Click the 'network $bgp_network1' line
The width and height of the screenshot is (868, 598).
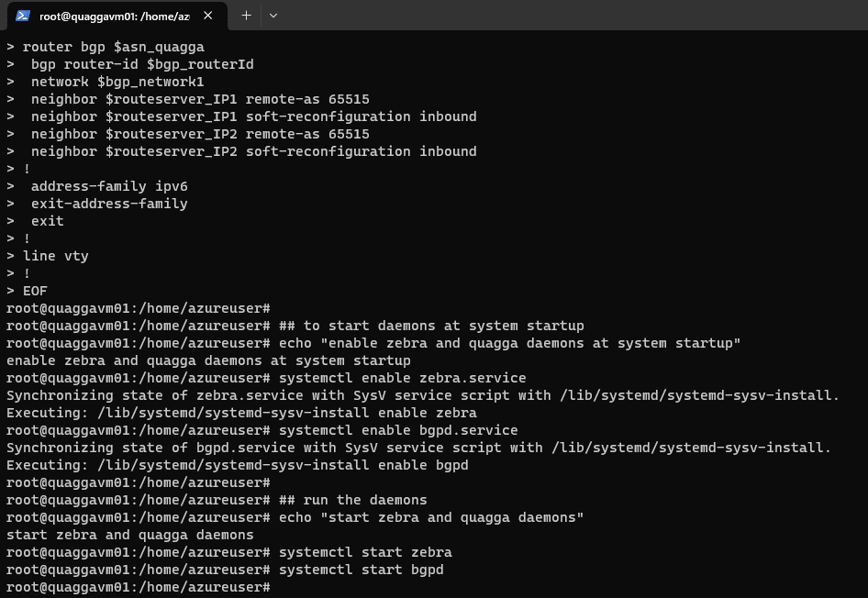point(117,82)
